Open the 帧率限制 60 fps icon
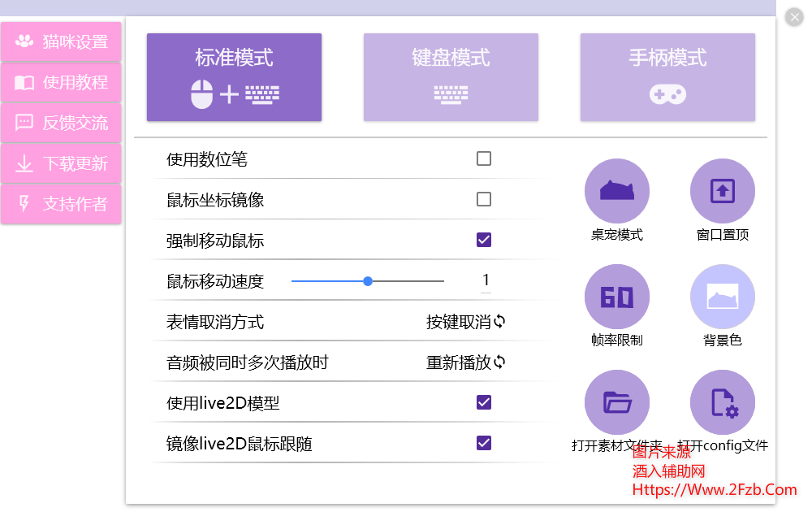Screen dimensions: 812x512 pos(616,297)
